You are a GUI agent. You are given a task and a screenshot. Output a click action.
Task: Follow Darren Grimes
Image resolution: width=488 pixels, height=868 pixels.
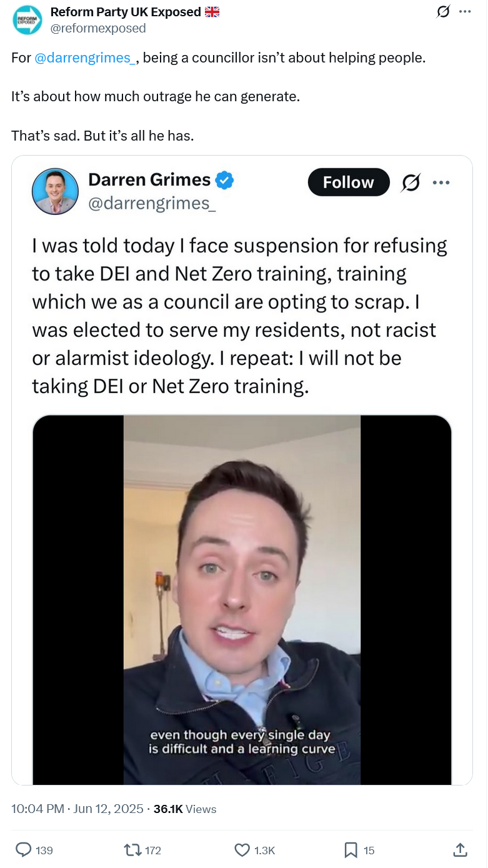pos(349,182)
